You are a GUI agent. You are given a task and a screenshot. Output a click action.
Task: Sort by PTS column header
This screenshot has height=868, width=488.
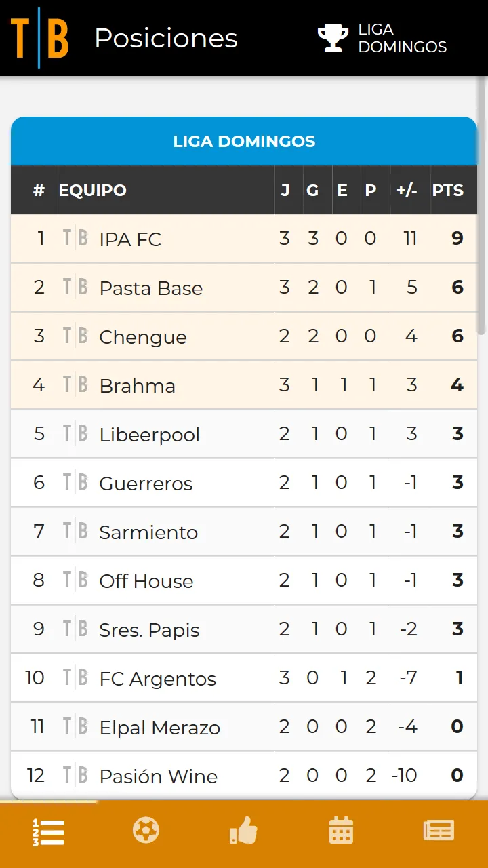pyautogui.click(x=448, y=191)
